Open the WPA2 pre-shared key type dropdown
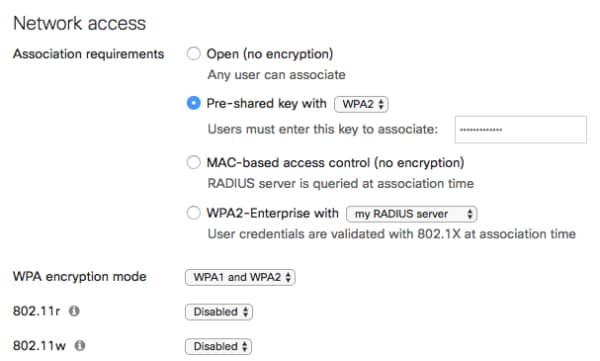Screen dimensions: 600x361 pos(361,104)
